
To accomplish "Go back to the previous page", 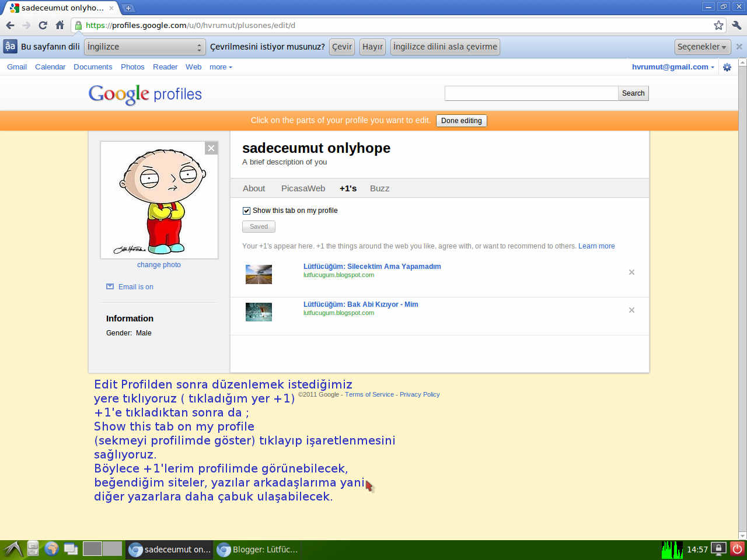I will click(10, 25).
